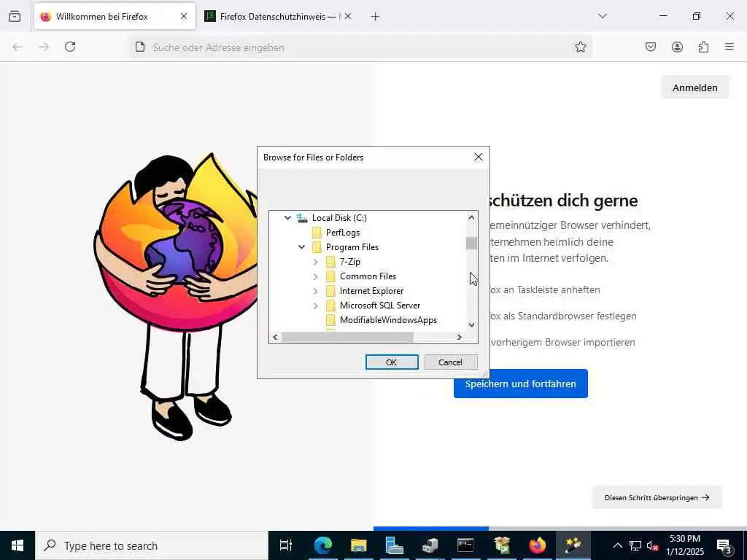Expand the 7-Zip folder
Image resolution: width=747 pixels, height=560 pixels.
click(315, 262)
